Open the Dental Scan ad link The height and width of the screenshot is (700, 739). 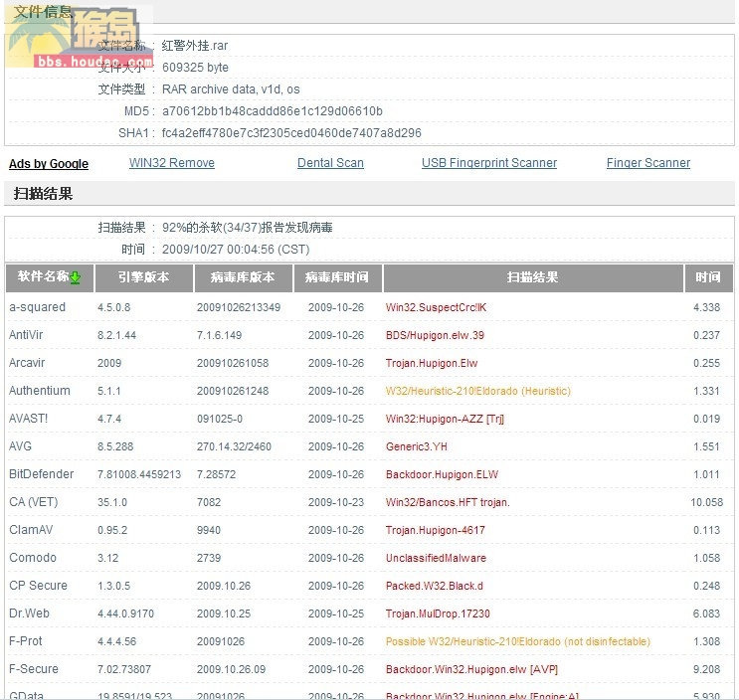click(330, 163)
